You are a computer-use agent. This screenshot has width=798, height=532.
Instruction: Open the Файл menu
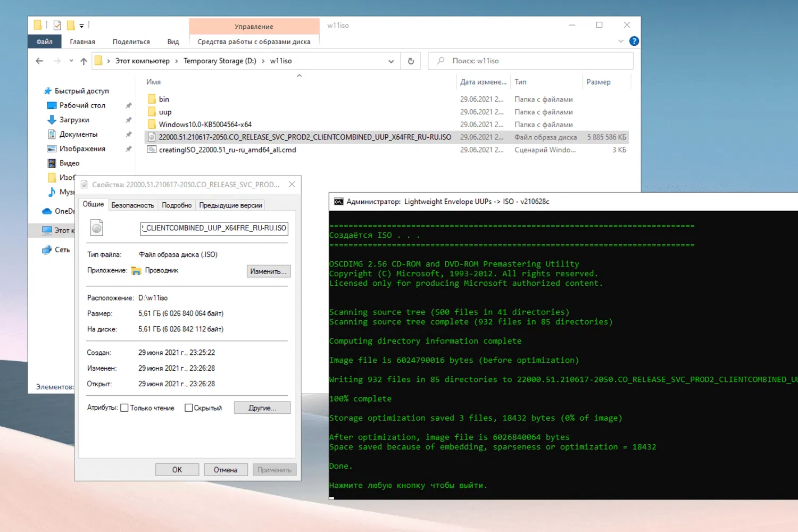tap(44, 41)
